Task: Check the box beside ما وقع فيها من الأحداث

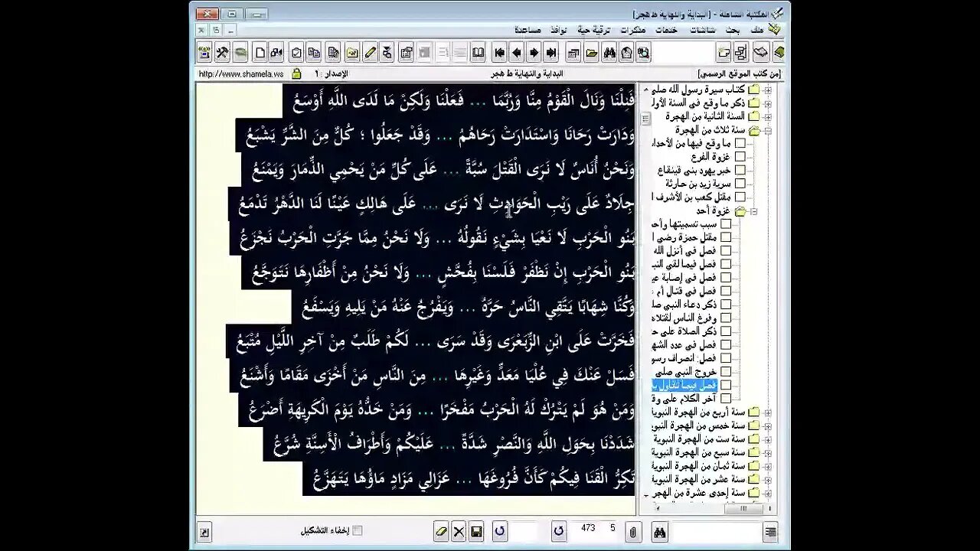Action: point(740,143)
